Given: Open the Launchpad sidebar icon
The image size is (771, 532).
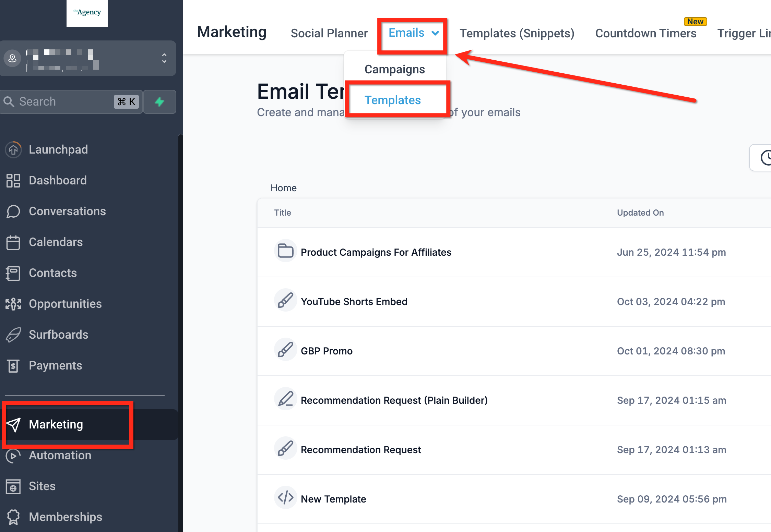Looking at the screenshot, I should 13,150.
